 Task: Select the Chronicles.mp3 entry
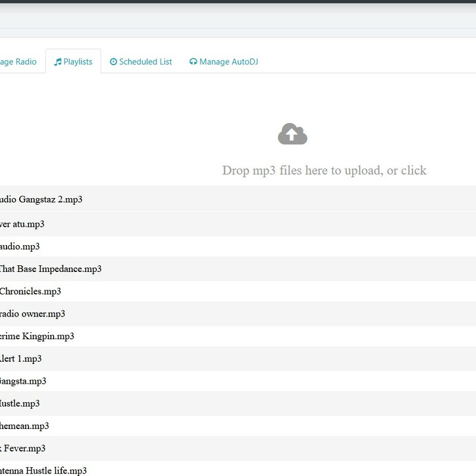30,292
